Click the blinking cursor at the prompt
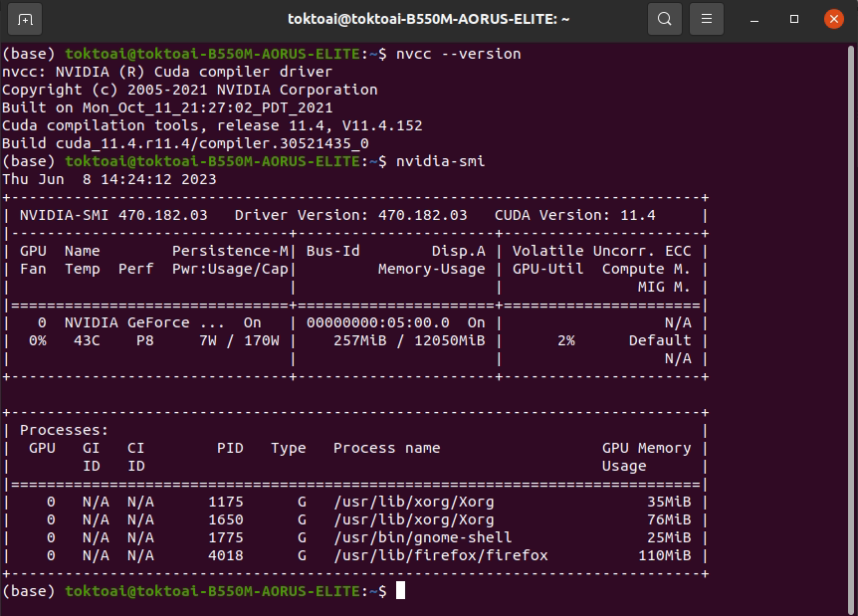 (403, 590)
